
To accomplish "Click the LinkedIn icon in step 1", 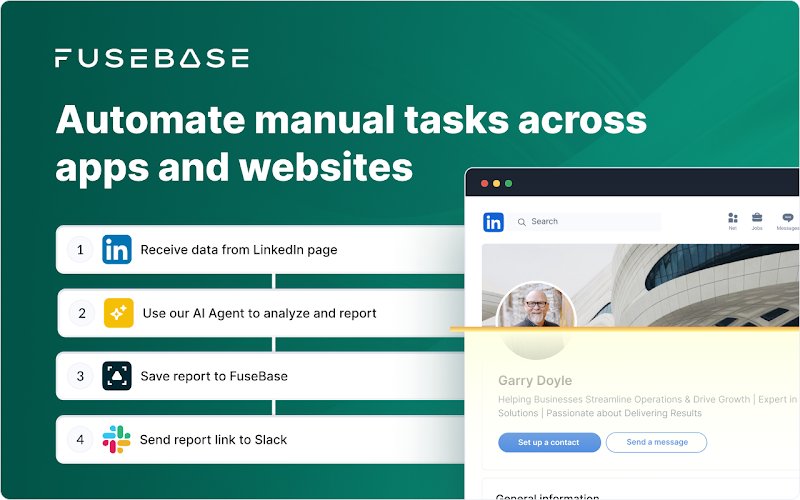I will 117,249.
